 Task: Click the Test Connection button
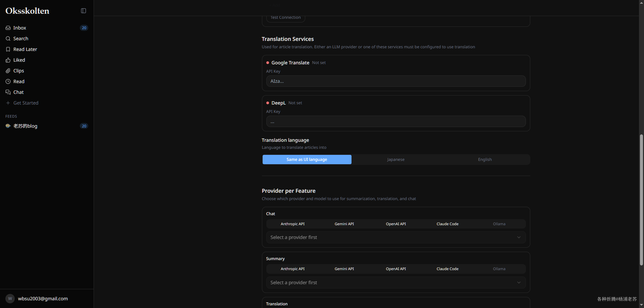[285, 18]
